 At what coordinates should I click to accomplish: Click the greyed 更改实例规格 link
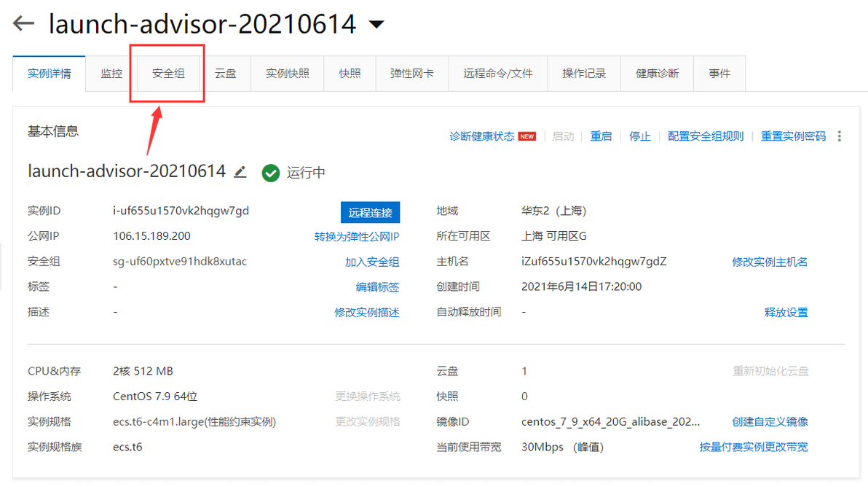point(368,422)
